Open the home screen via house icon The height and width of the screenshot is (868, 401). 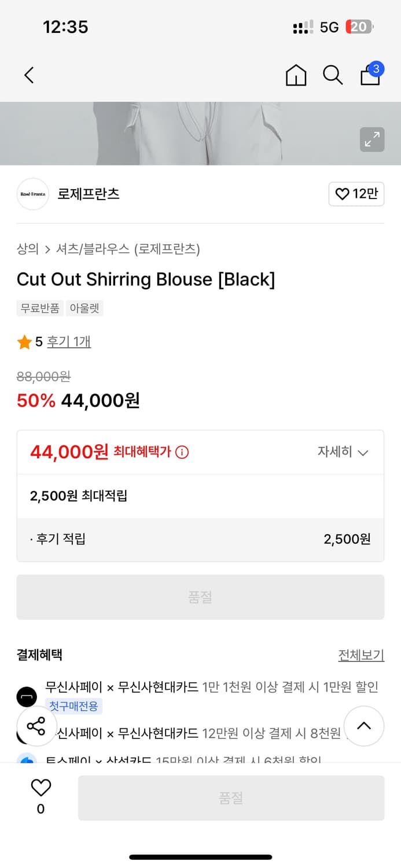296,75
